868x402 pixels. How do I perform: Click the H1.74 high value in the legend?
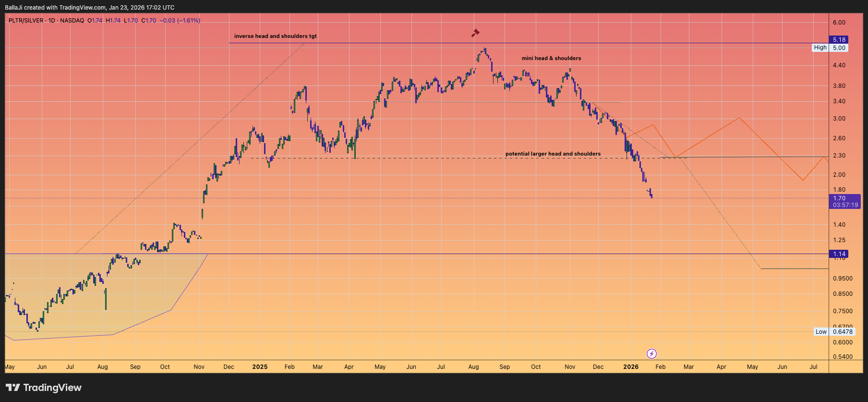[x=113, y=21]
